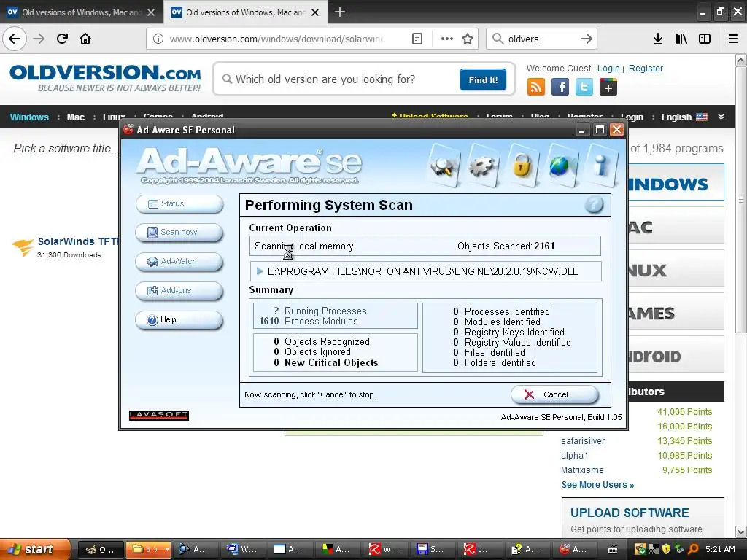Viewport: 747px width, 560px height.
Task: Click the yellow shield tray icon
Action: [666, 549]
